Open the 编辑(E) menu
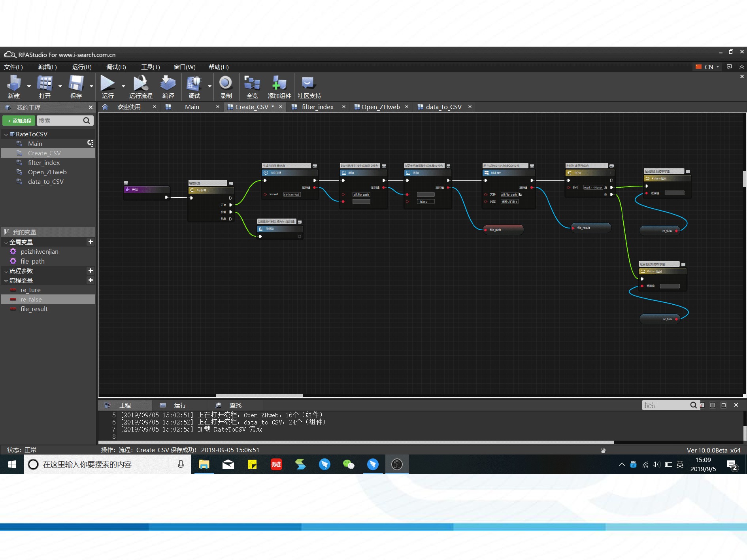The image size is (747, 560). point(47,67)
